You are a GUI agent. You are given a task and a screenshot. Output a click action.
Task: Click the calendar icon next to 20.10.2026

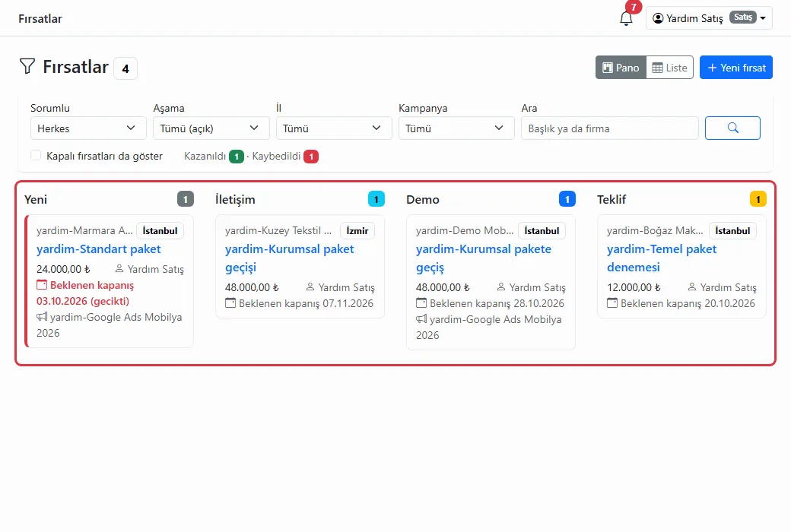pos(612,303)
